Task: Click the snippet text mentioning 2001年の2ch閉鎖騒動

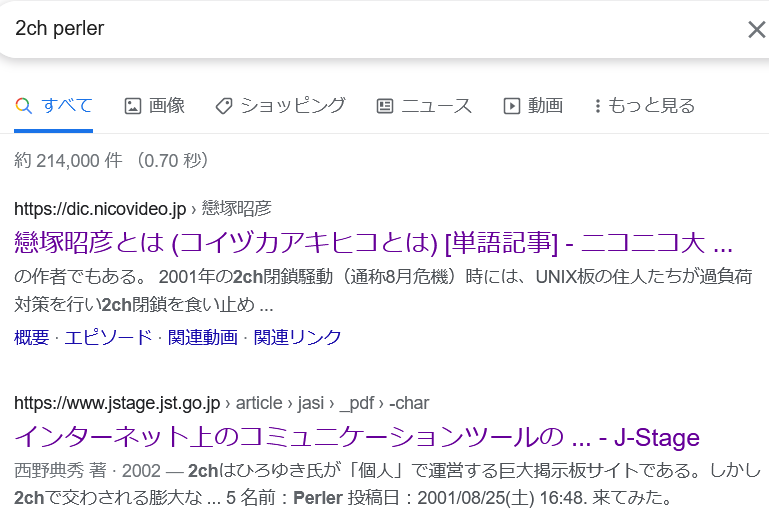Action: pos(383,290)
